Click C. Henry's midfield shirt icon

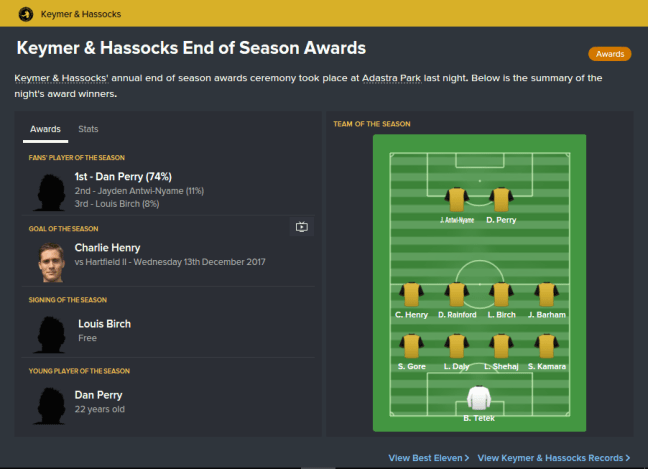[411, 294]
